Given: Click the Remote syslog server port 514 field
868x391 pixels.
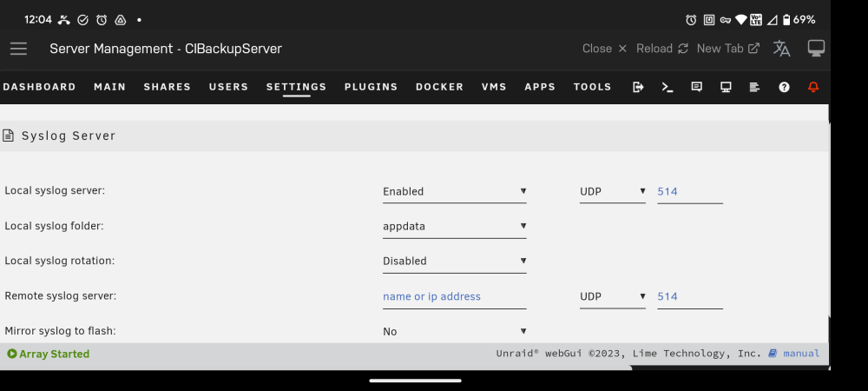Looking at the screenshot, I should tap(690, 297).
